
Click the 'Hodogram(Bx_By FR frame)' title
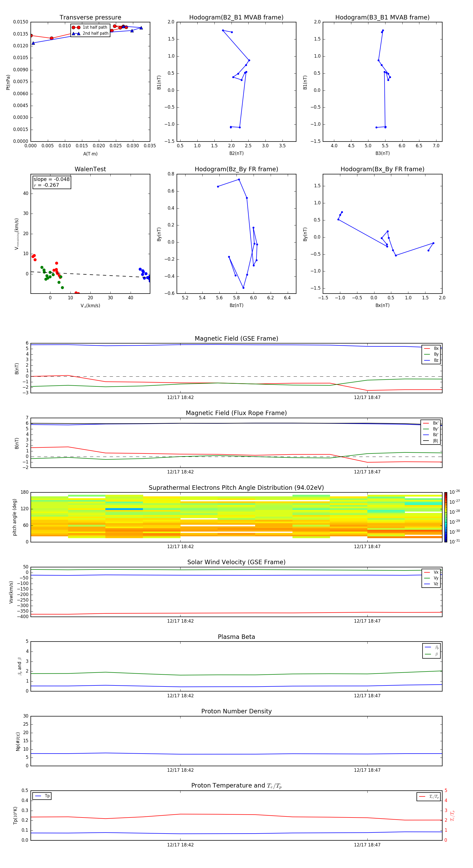click(x=382, y=169)
